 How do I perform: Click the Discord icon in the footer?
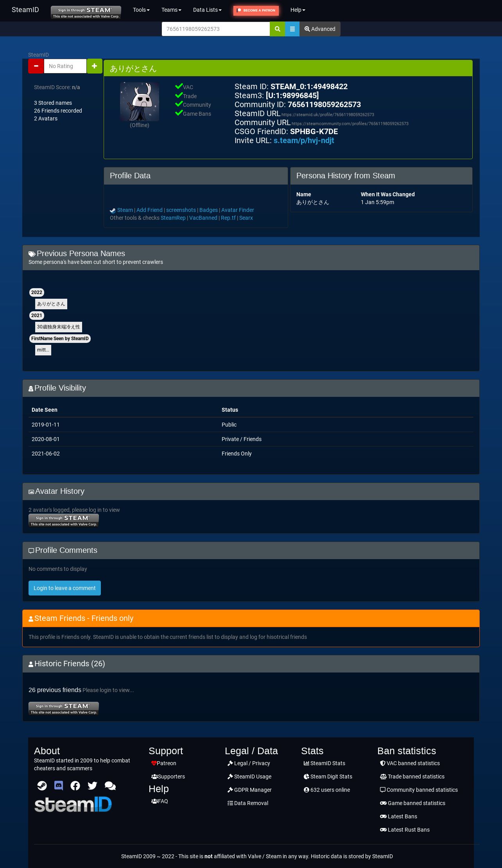click(x=59, y=786)
